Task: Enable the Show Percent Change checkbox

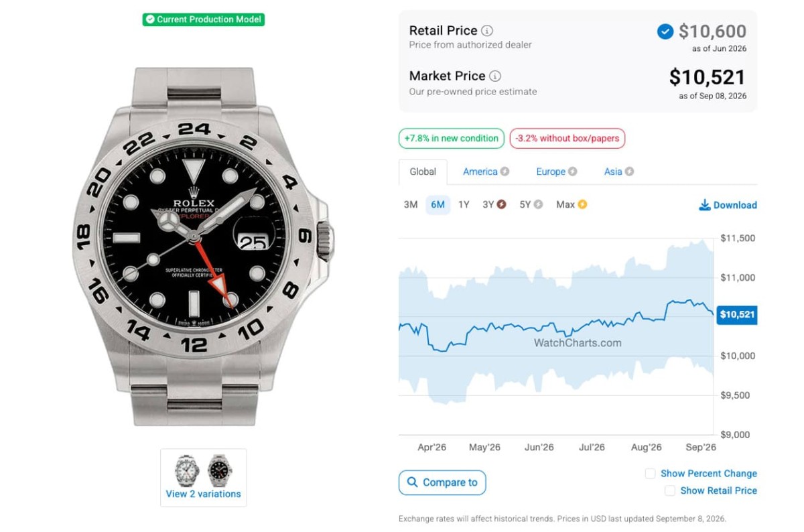Action: (650, 474)
